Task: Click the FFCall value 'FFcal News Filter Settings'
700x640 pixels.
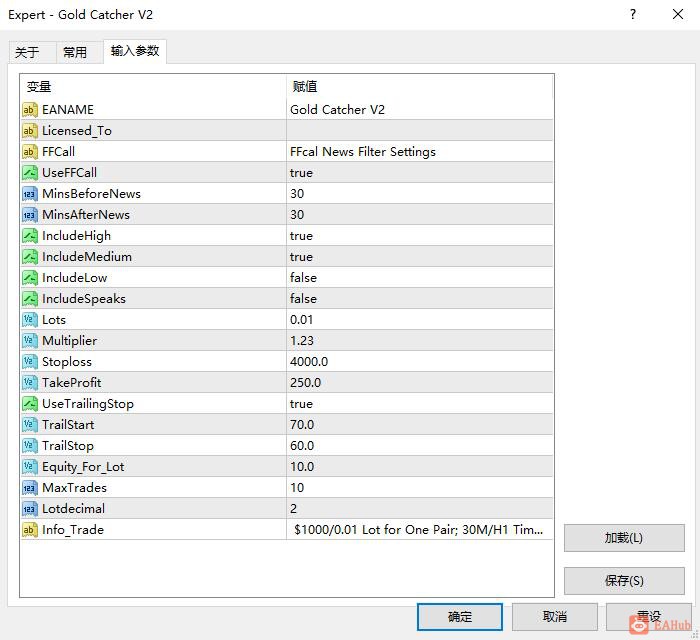Action: pyautogui.click(x=362, y=152)
